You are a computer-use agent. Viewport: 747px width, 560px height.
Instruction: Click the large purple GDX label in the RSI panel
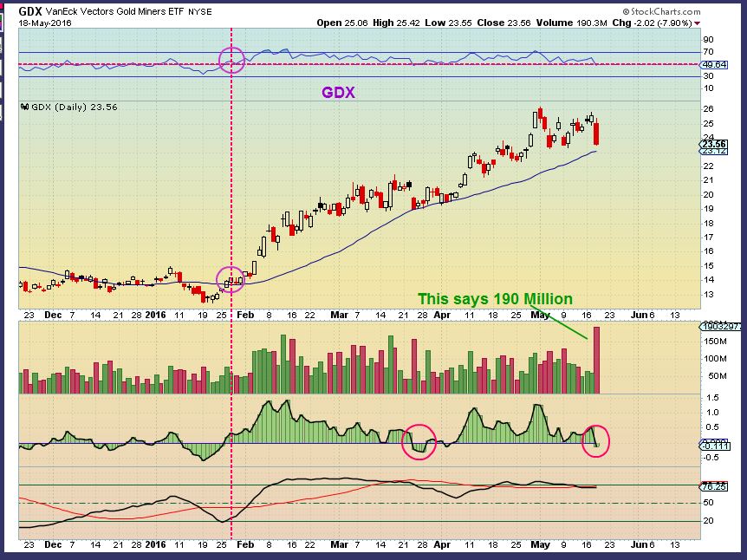[x=338, y=93]
